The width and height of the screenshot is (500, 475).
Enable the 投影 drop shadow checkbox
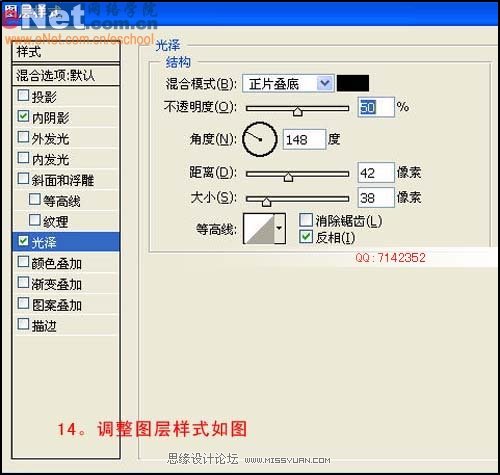[23, 95]
